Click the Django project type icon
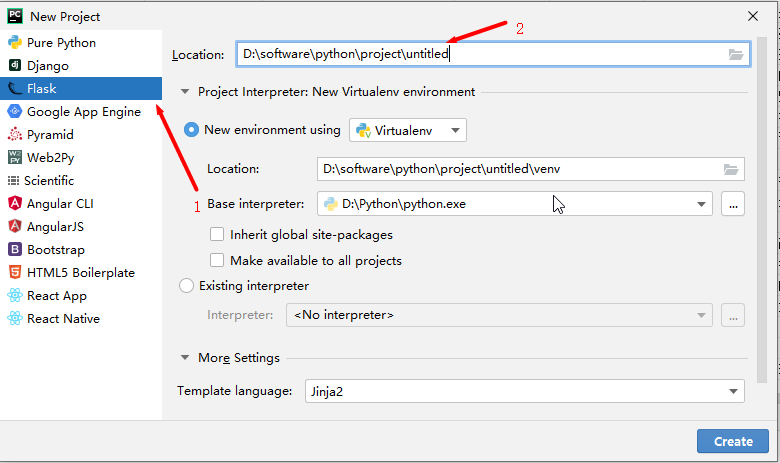 [15, 65]
